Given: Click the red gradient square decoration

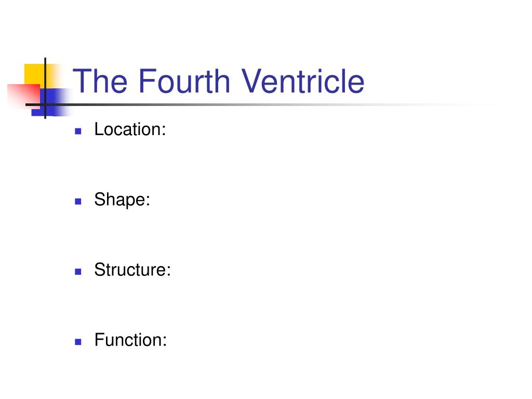Looking at the screenshot, I should (23, 96).
